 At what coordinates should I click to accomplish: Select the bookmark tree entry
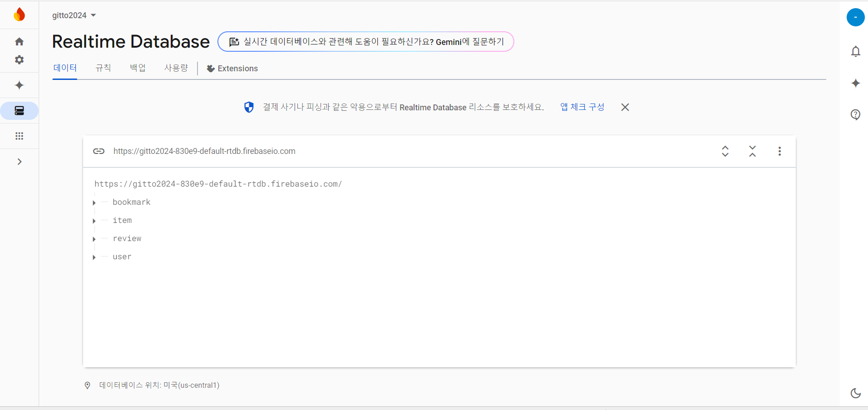(x=131, y=202)
